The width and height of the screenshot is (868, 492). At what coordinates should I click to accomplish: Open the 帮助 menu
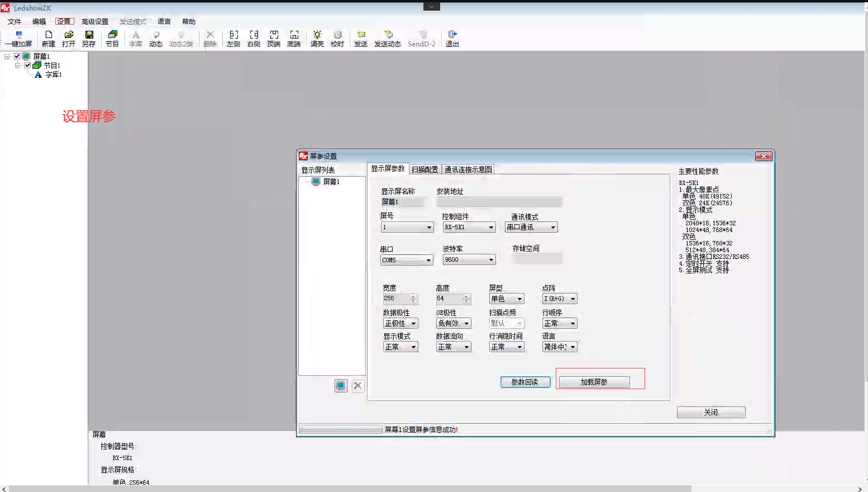(x=189, y=22)
